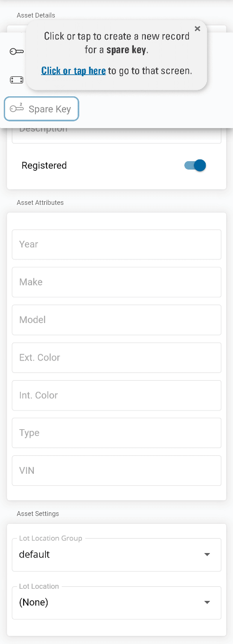Viewport: 233px width, 644px height.
Task: Focus the VIN input field
Action: [x=116, y=471]
